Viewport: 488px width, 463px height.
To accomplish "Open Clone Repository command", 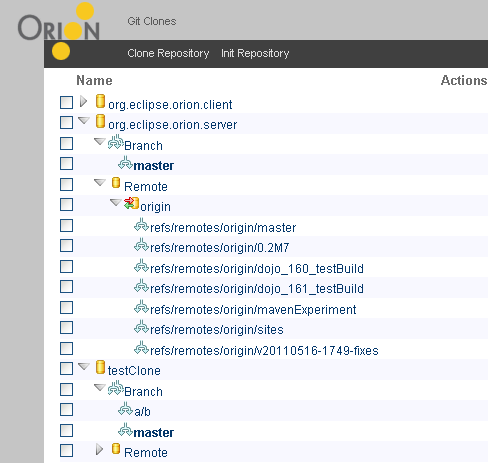I will 168,53.
